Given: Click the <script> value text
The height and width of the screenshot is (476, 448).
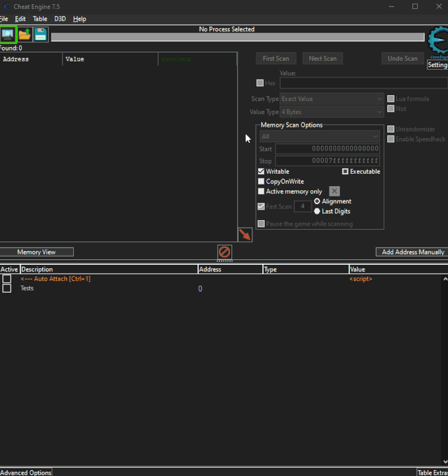Looking at the screenshot, I should [361, 278].
